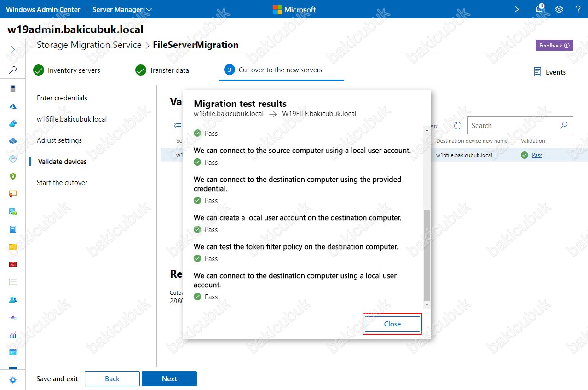Open the security shield tool icon
Screen dimensions: 588x390
pyautogui.click(x=13, y=176)
